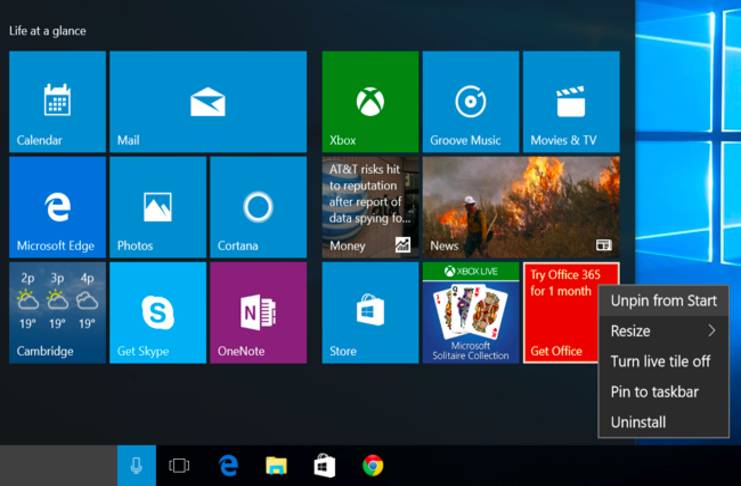Turn live tile off
The height and width of the screenshot is (486, 741).
pyautogui.click(x=660, y=361)
